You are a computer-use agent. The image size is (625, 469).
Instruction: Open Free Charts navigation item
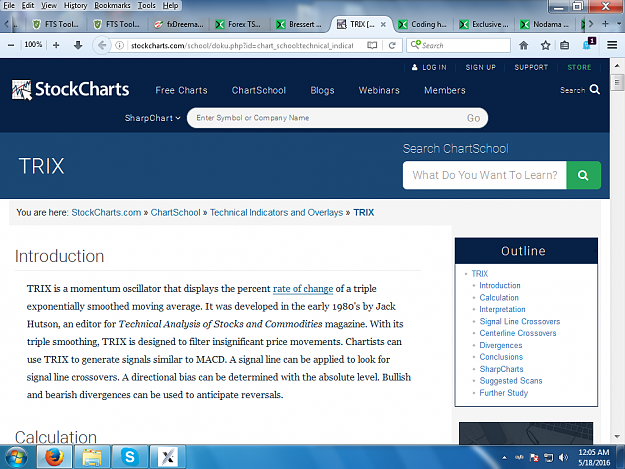tap(181, 90)
